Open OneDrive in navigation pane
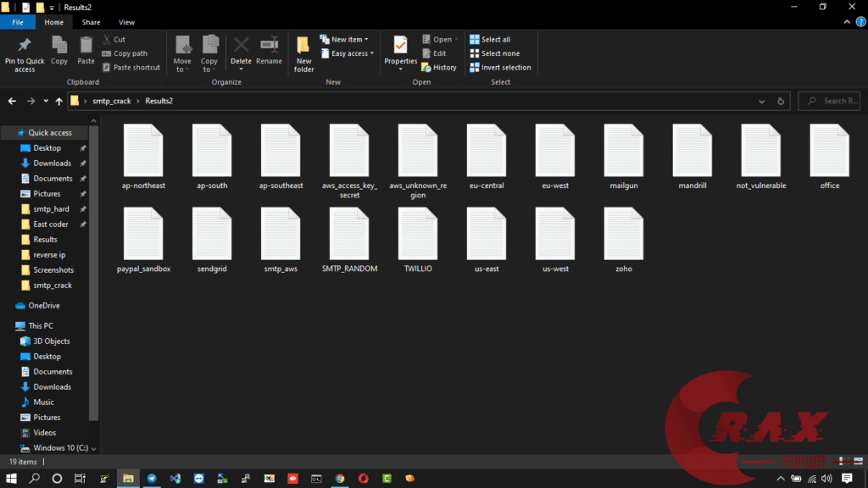 coord(44,305)
